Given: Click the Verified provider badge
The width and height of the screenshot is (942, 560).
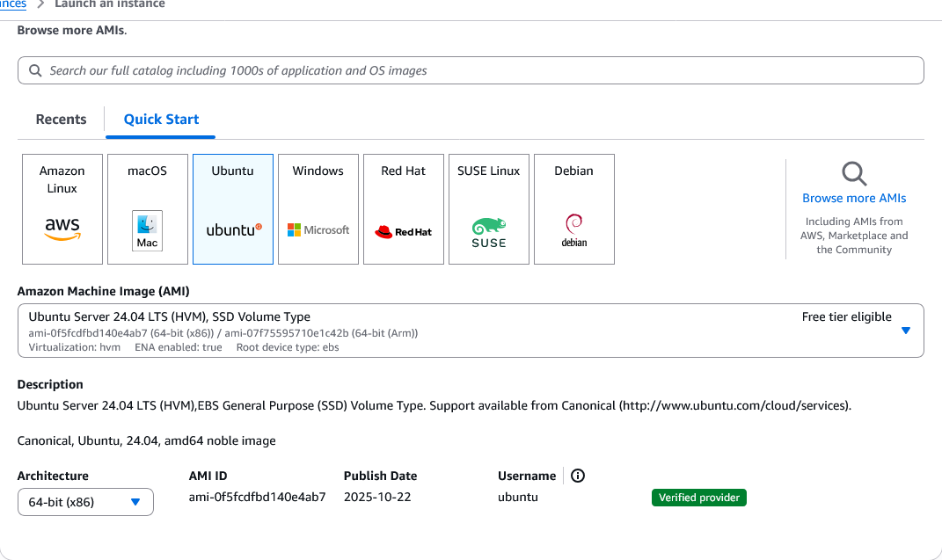Looking at the screenshot, I should 699,498.
